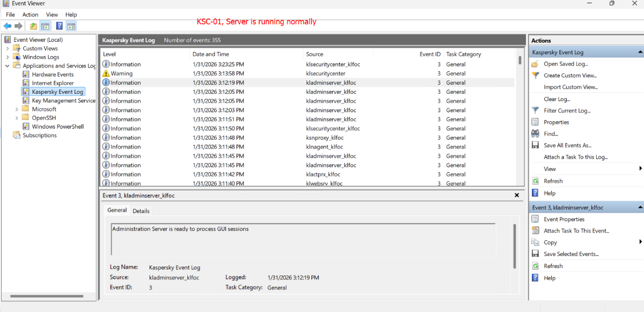The height and width of the screenshot is (312, 644).
Task: Select the klsecuritycenter Warning event row
Action: click(308, 73)
